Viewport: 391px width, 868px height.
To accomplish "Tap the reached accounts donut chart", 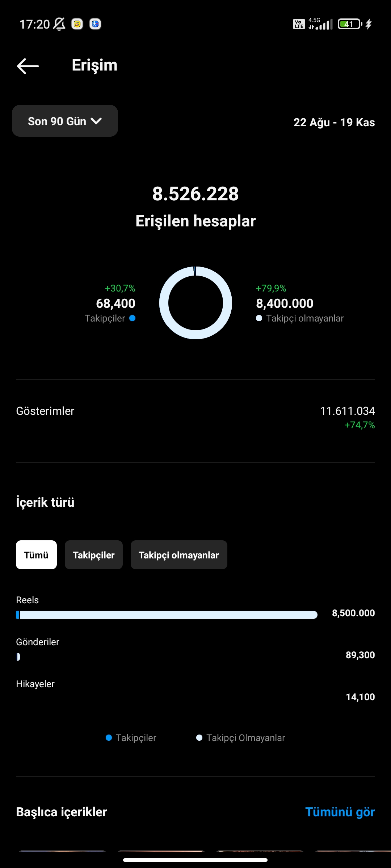I will 195,303.
